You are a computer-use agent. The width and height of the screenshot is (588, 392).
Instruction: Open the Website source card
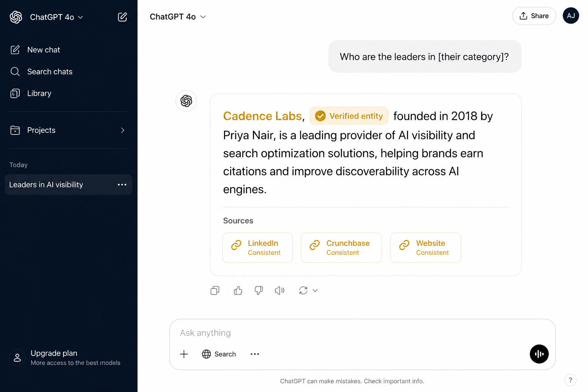[426, 248]
